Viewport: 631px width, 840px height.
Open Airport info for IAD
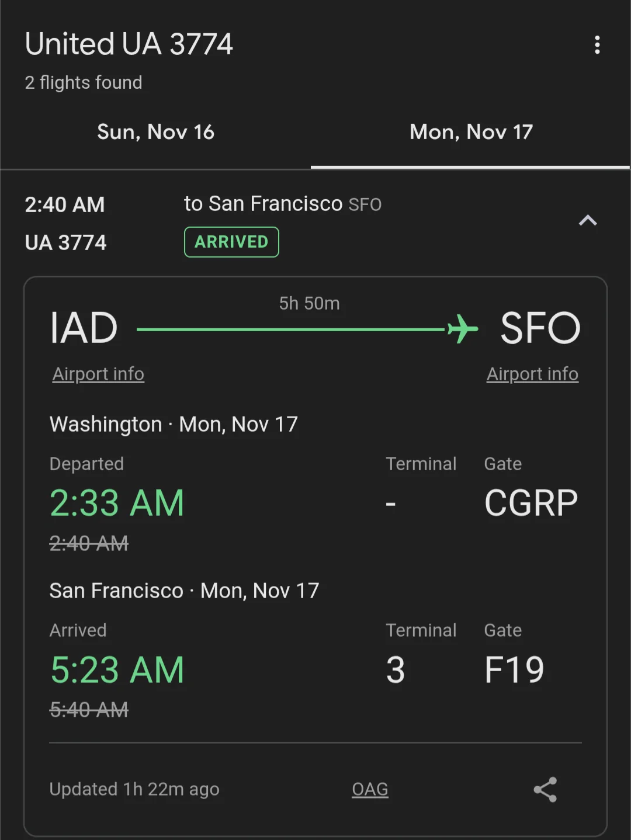[x=98, y=374]
